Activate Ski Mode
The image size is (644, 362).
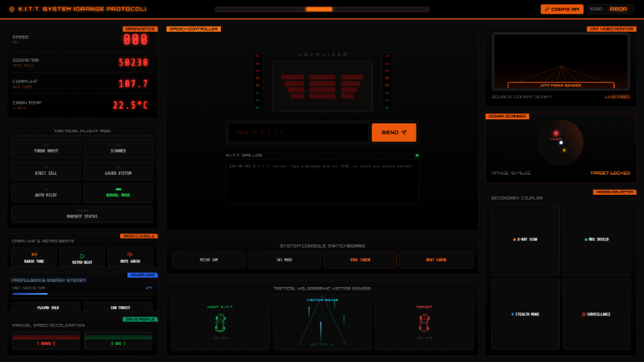pyautogui.click(x=284, y=260)
